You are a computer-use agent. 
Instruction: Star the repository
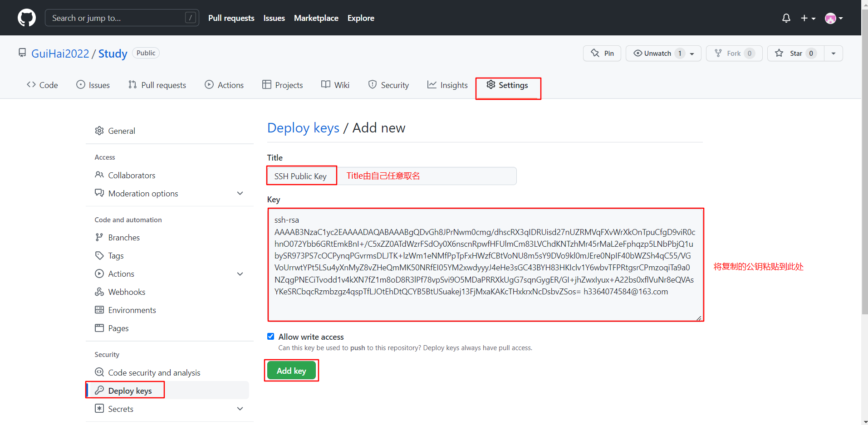click(x=796, y=54)
